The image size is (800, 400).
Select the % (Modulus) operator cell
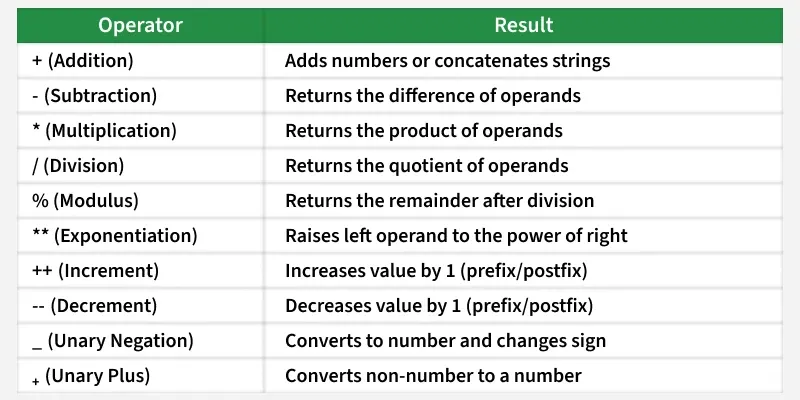[x=140, y=201]
